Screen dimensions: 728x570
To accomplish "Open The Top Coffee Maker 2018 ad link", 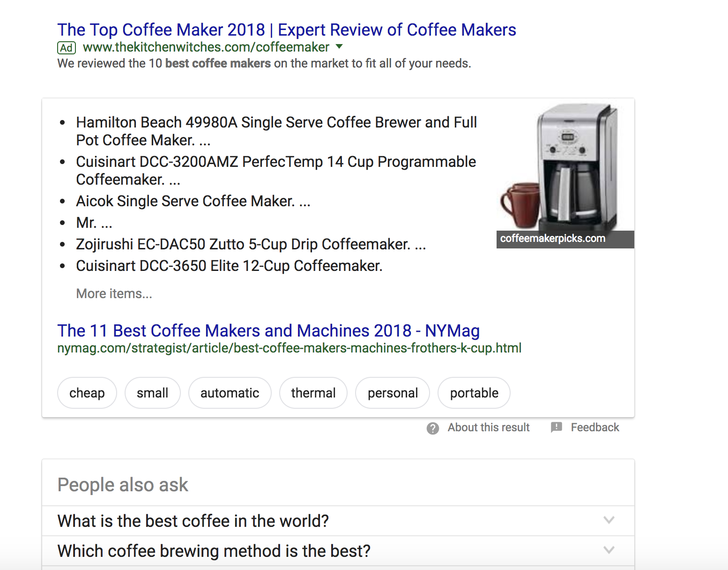I will [x=286, y=30].
